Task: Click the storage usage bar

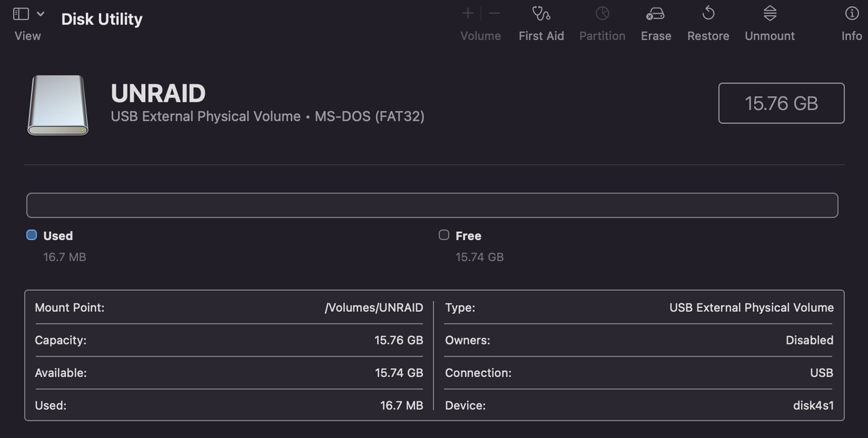Action: click(x=432, y=205)
